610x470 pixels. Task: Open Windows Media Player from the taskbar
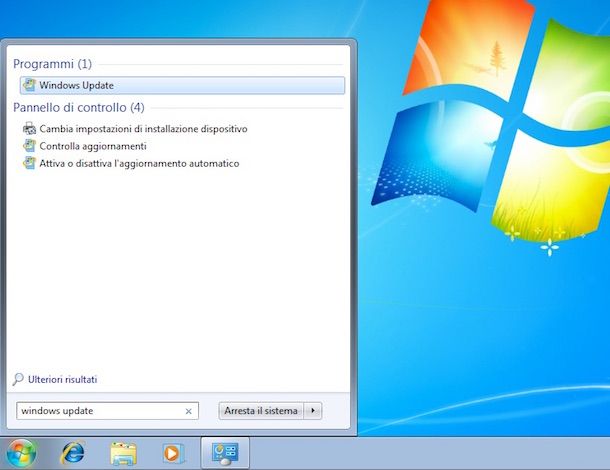click(173, 454)
